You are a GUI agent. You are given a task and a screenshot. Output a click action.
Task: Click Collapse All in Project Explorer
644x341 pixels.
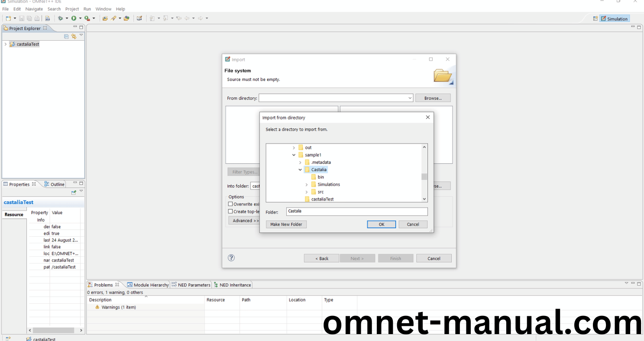(66, 36)
